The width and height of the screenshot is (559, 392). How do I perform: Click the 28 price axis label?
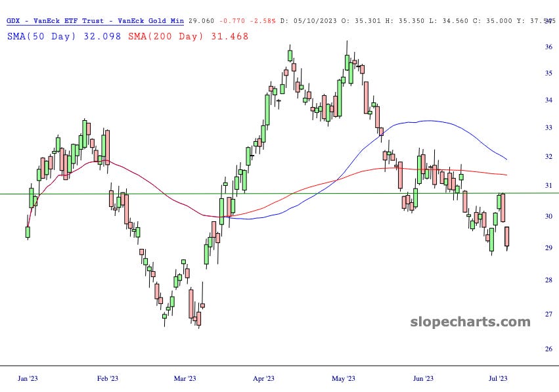[548, 280]
